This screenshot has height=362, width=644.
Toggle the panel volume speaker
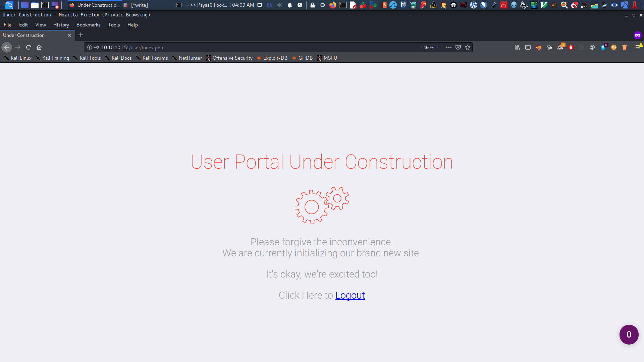point(280,5)
